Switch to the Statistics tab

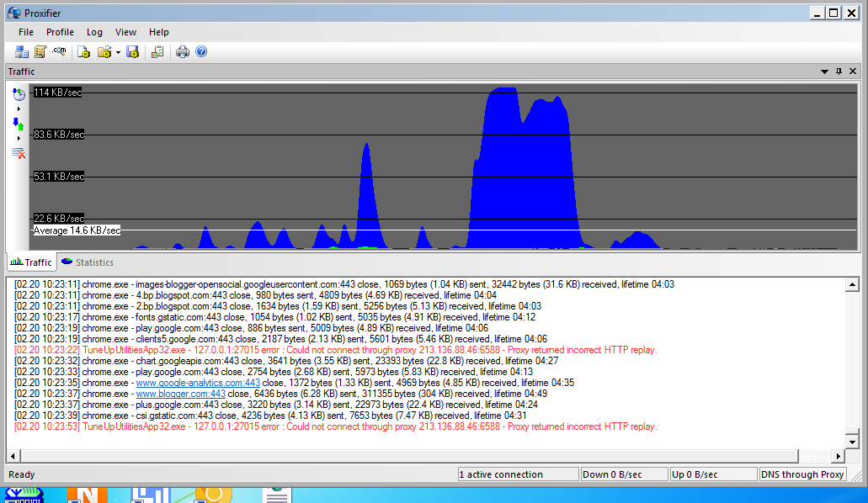tap(87, 262)
